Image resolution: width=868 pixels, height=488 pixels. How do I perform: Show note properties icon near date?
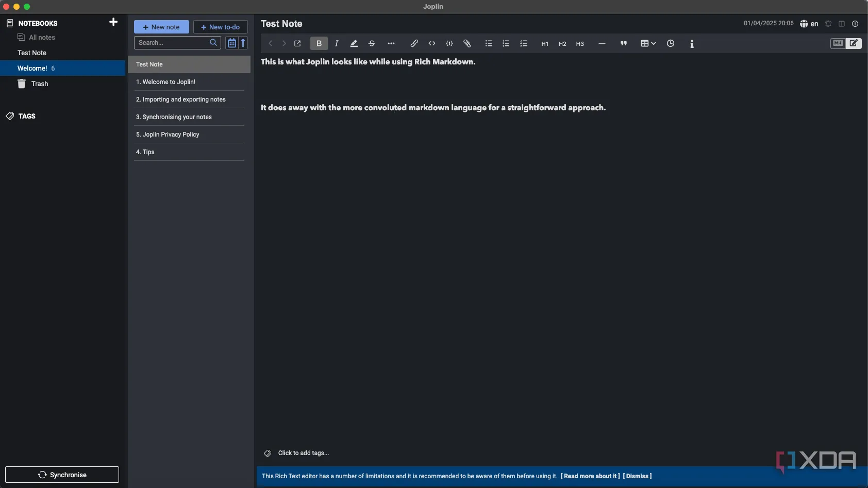(855, 24)
